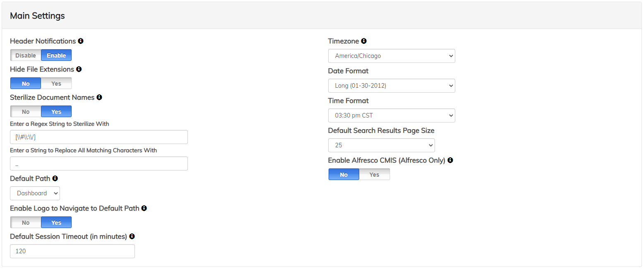Click the Timezone info icon

pyautogui.click(x=364, y=41)
